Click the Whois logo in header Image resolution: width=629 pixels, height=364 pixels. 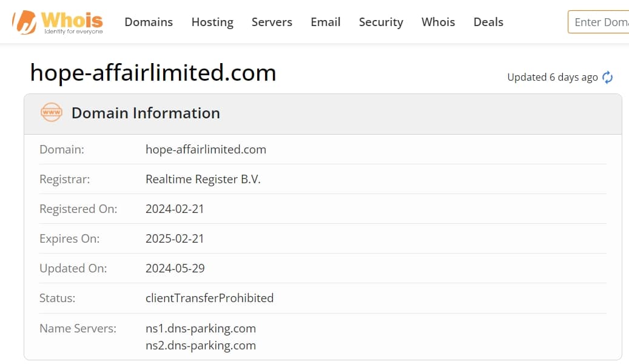click(x=58, y=22)
